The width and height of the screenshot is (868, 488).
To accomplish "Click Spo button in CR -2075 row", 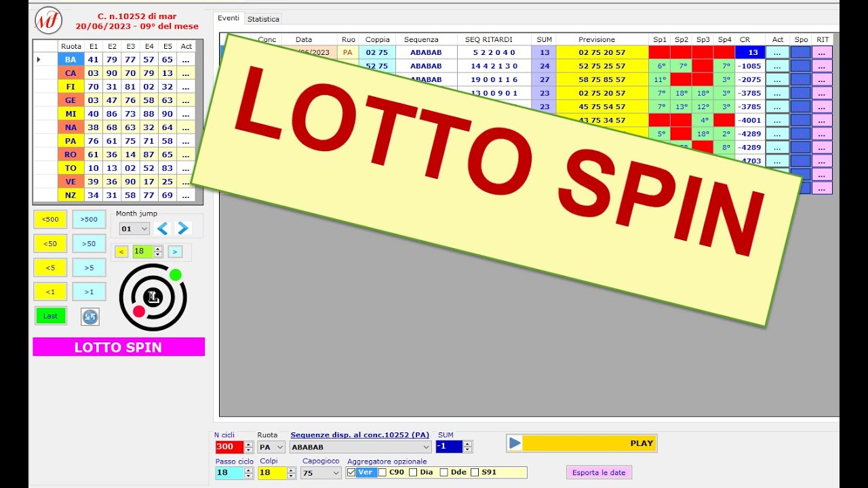I will tap(801, 79).
